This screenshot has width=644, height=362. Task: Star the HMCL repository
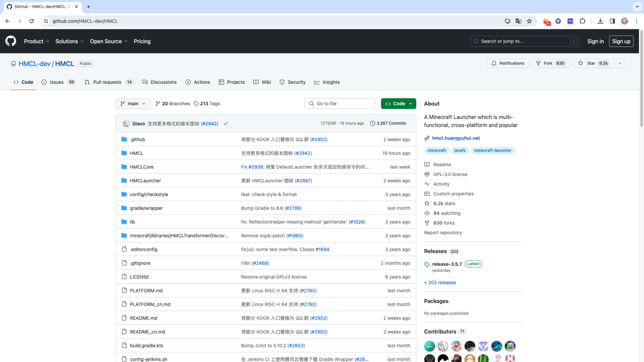coord(593,63)
